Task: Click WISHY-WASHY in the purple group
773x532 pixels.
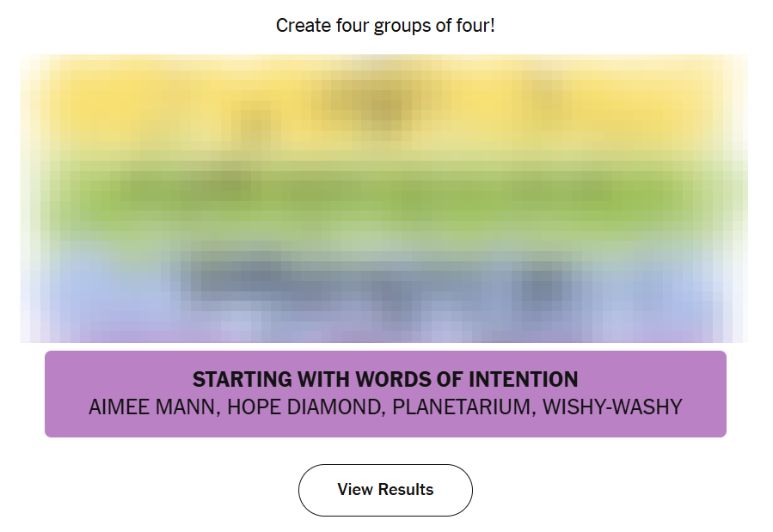Action: 612,407
